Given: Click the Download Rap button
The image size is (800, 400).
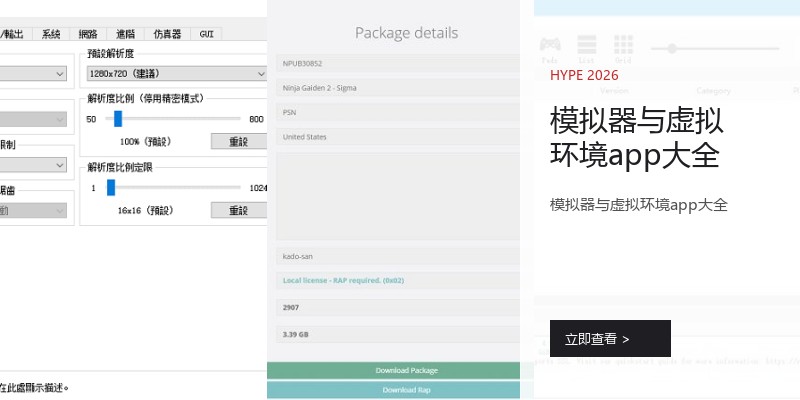Looking at the screenshot, I should tap(393, 390).
